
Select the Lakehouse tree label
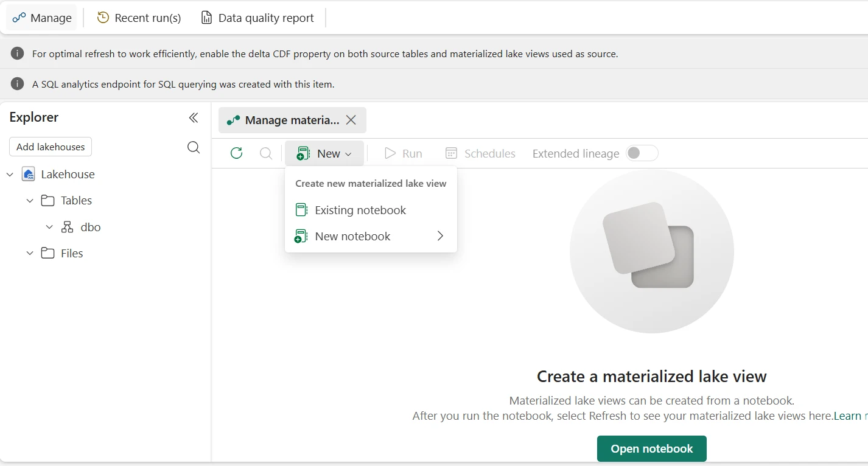(68, 174)
